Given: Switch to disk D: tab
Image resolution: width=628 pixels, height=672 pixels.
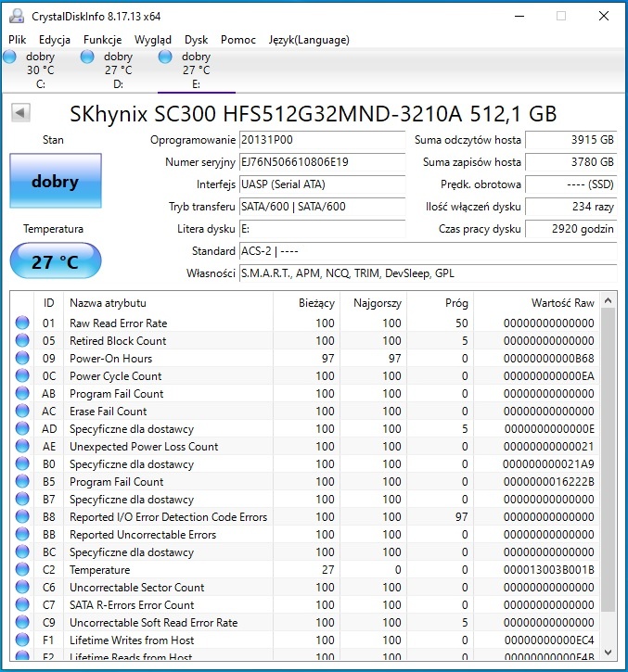Looking at the screenshot, I should tap(119, 70).
